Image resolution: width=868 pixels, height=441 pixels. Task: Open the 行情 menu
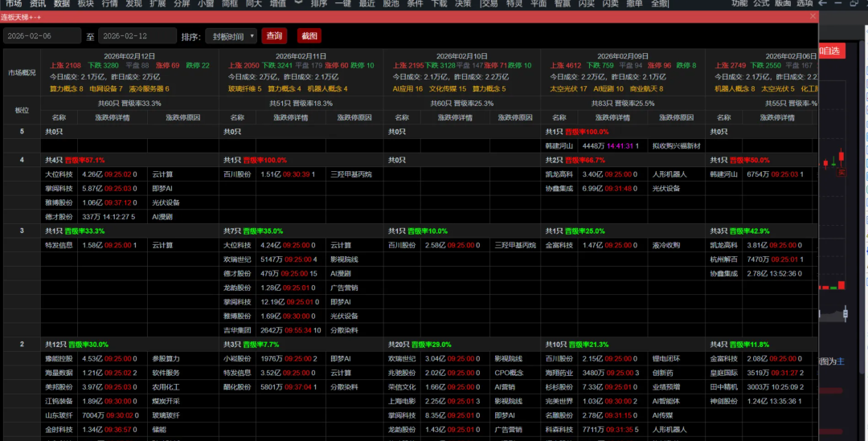coord(109,3)
